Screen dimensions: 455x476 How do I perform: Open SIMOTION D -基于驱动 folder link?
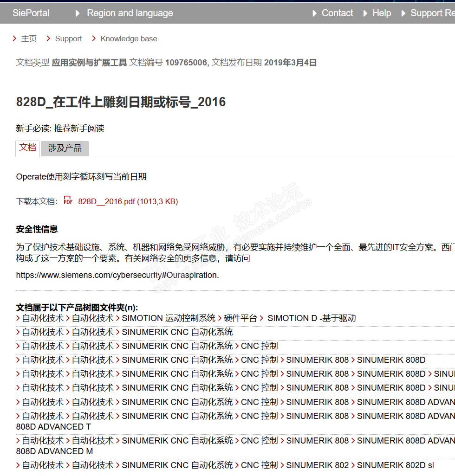(312, 318)
